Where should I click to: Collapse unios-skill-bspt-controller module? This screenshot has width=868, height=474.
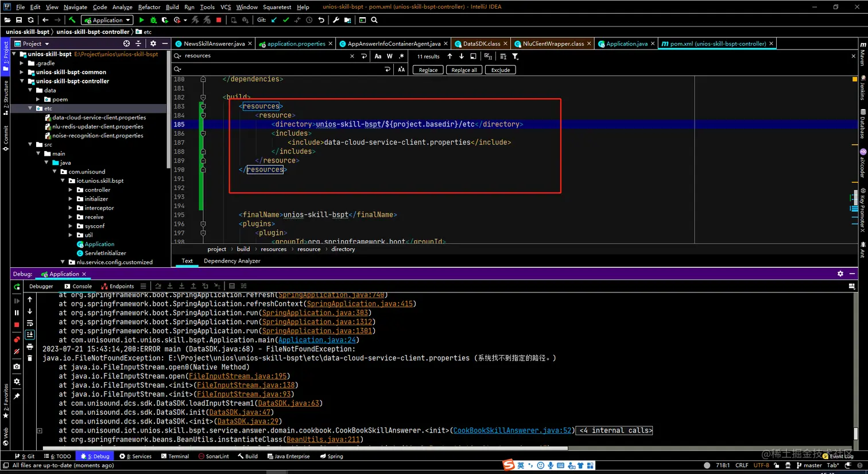[22, 81]
